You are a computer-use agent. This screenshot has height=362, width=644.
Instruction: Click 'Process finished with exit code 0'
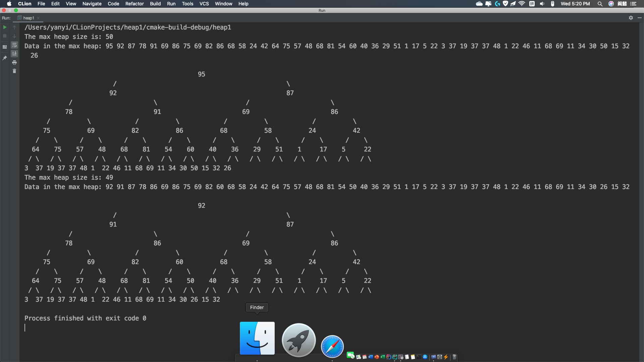(85, 318)
